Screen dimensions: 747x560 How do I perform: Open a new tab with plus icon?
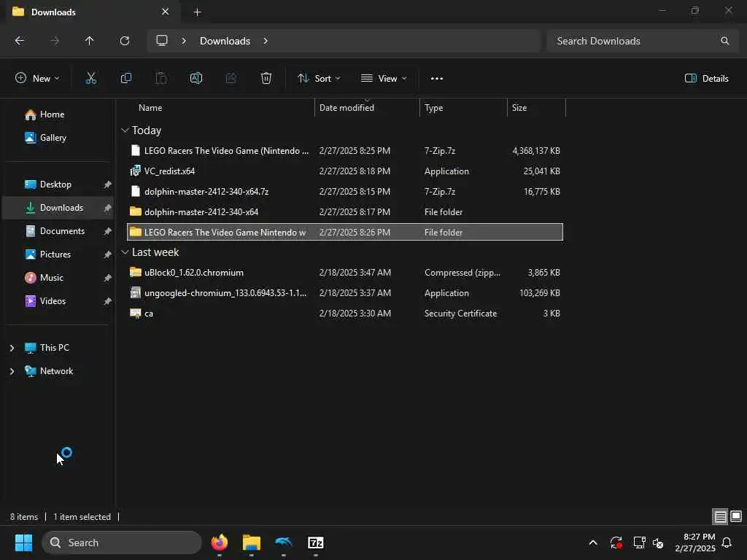(x=197, y=12)
